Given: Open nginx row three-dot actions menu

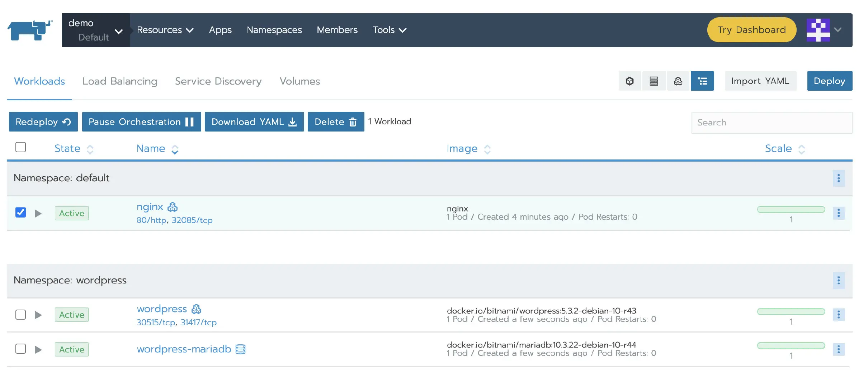Looking at the screenshot, I should [x=838, y=213].
